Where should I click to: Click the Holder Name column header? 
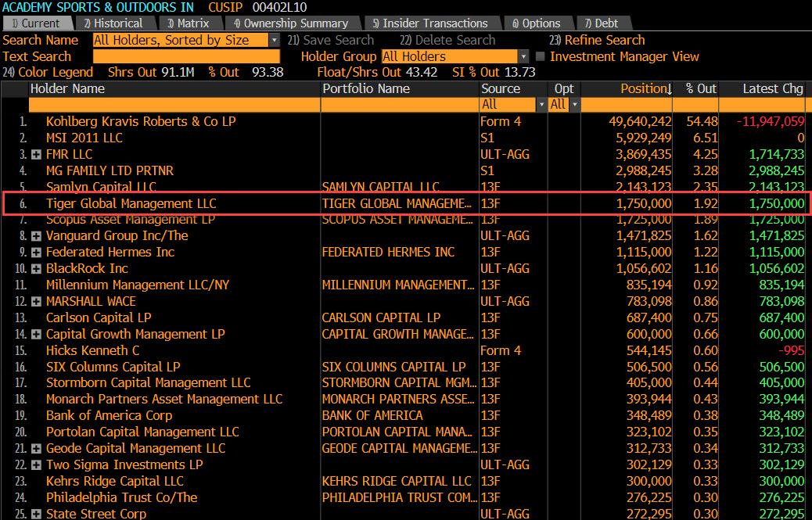67,89
